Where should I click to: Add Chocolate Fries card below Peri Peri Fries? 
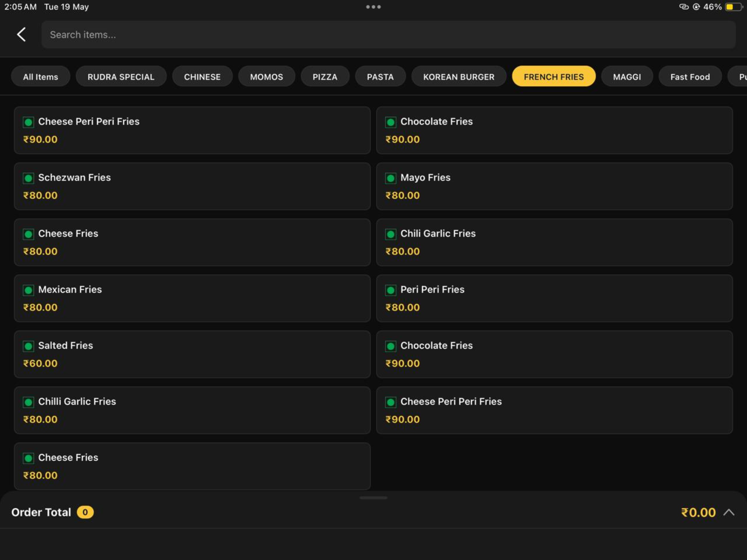point(555,355)
